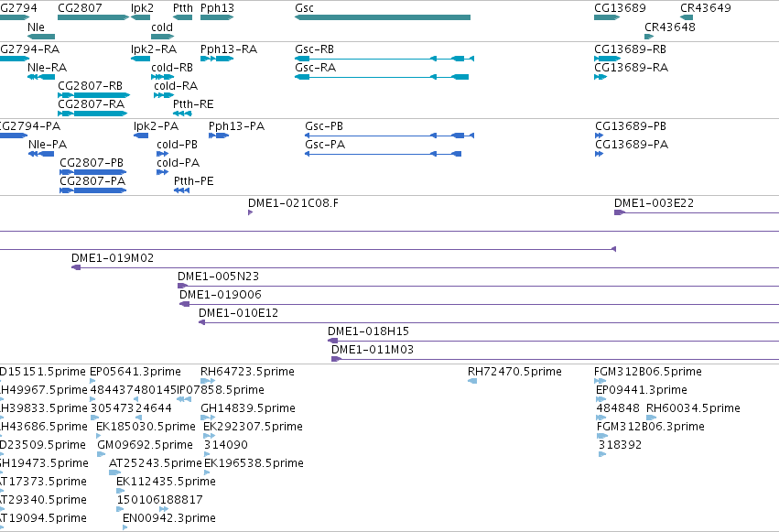This screenshot has height=532, width=779.
Task: Select the CR43648 gene arrow
Action: [x=649, y=37]
